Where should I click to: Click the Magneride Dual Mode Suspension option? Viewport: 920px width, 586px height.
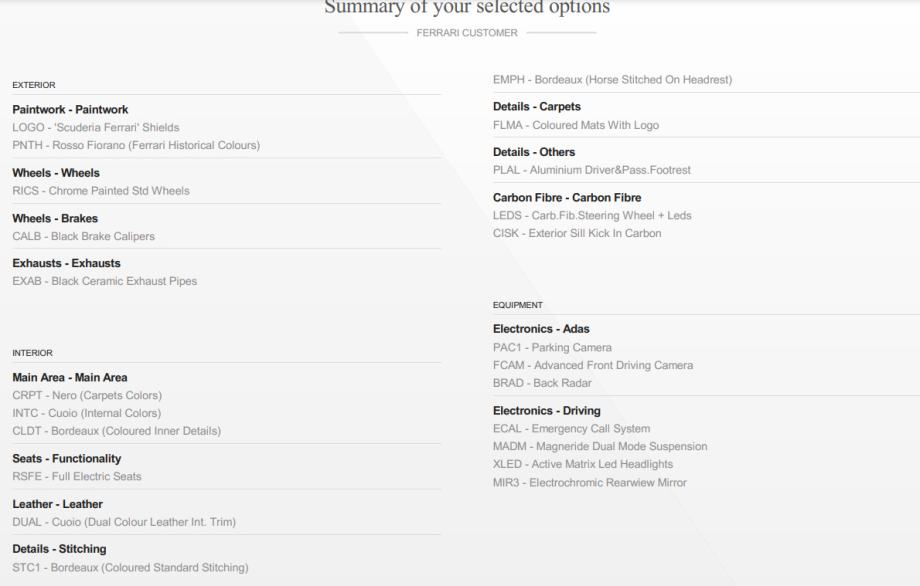pyautogui.click(x=600, y=446)
